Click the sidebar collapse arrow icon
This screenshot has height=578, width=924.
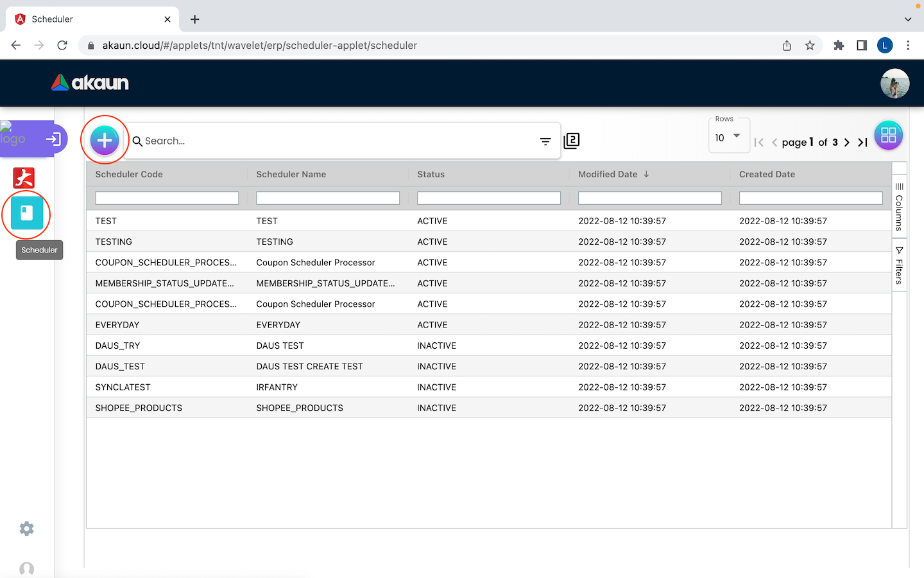click(x=53, y=139)
